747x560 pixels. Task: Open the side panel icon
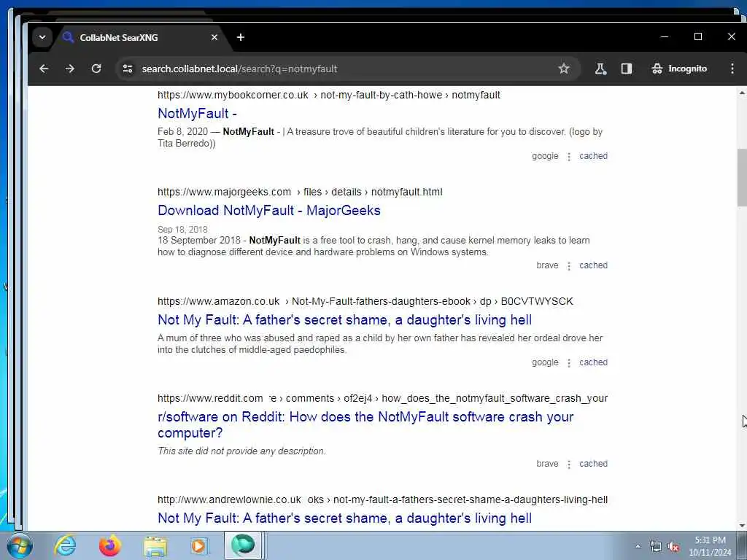(627, 69)
